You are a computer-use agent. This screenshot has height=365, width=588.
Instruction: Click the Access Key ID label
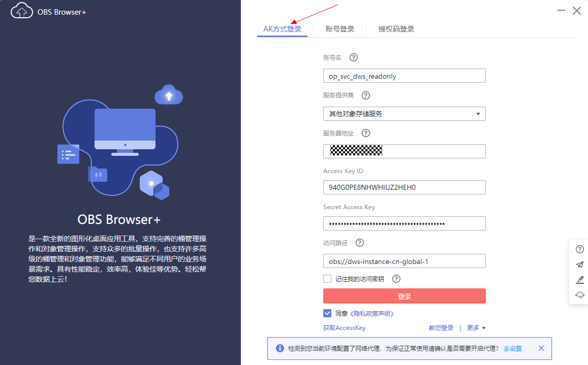(x=343, y=171)
